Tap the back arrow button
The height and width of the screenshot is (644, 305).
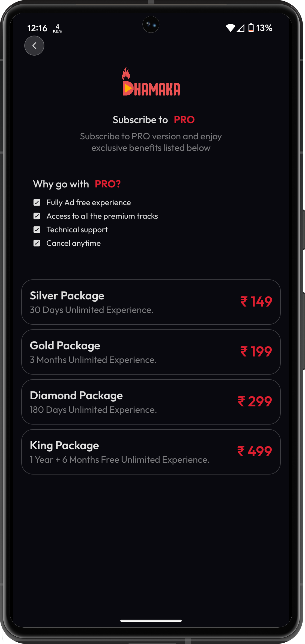click(34, 46)
